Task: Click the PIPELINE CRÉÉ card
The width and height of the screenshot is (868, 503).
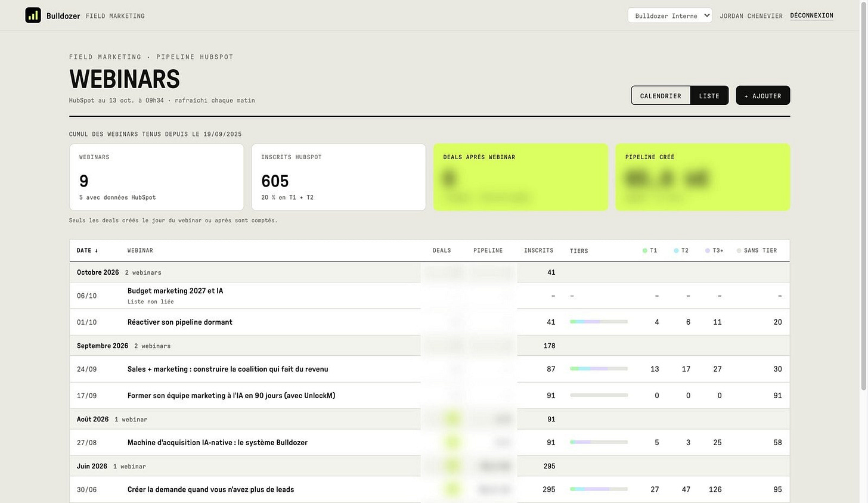Action: [x=703, y=177]
